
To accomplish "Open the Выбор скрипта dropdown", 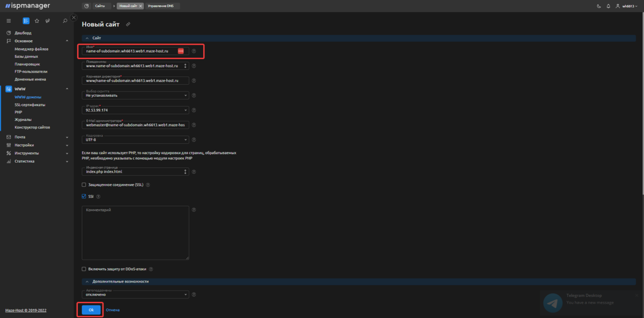I will click(135, 95).
